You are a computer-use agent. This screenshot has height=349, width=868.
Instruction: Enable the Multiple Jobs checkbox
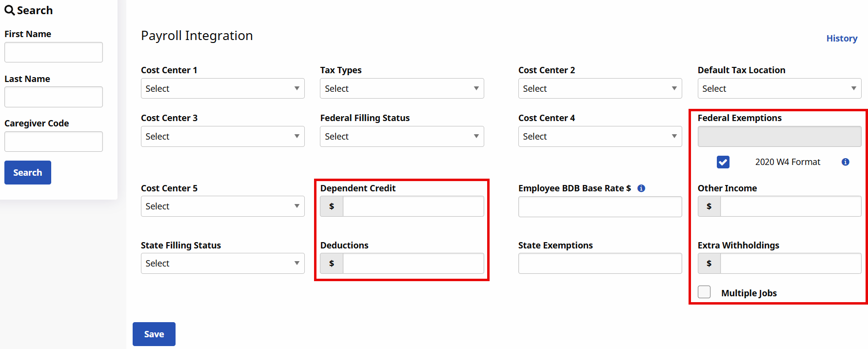(x=704, y=292)
